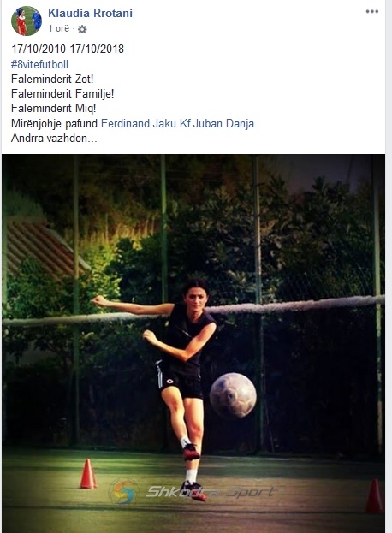Open the Kf Juban Danja page link

tap(217, 123)
